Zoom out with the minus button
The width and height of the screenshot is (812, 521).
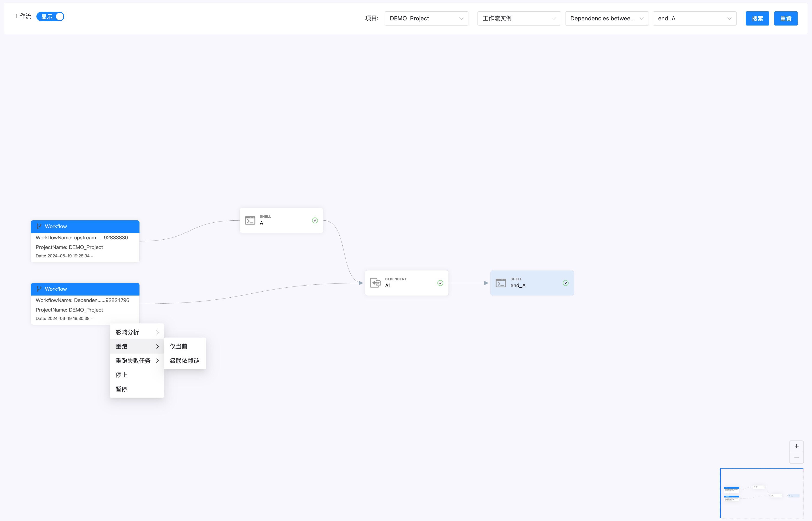[796, 458]
